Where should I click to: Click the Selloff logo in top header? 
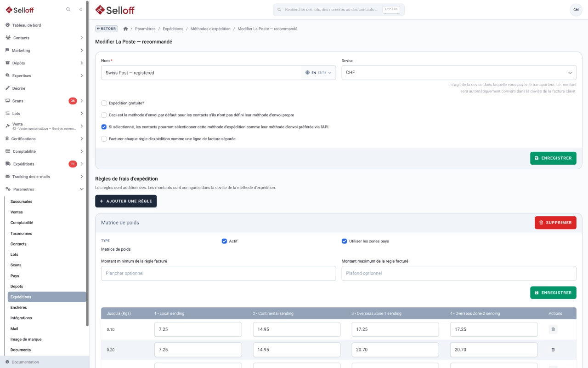click(115, 10)
